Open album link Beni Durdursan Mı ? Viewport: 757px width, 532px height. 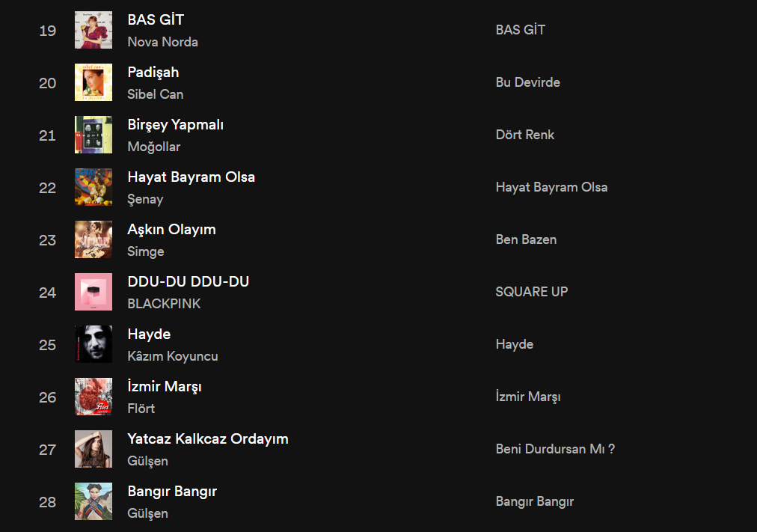pyautogui.click(x=555, y=449)
